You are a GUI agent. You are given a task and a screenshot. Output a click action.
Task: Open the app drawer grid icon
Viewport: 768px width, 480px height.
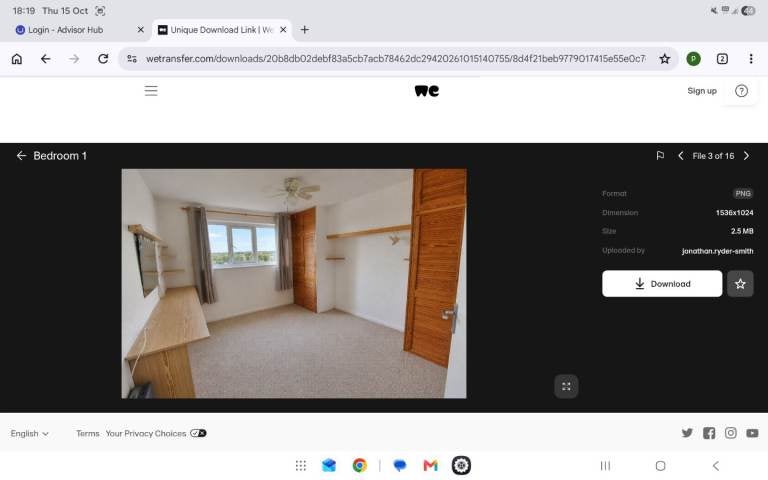point(301,465)
